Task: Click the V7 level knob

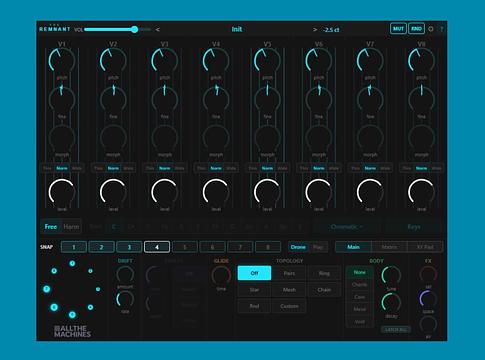Action: pyautogui.click(x=370, y=192)
